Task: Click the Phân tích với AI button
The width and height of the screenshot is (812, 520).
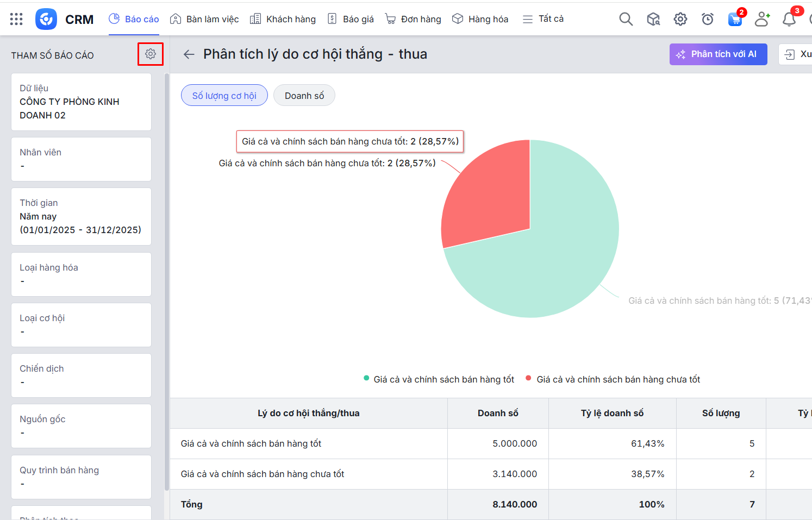Action: point(717,54)
